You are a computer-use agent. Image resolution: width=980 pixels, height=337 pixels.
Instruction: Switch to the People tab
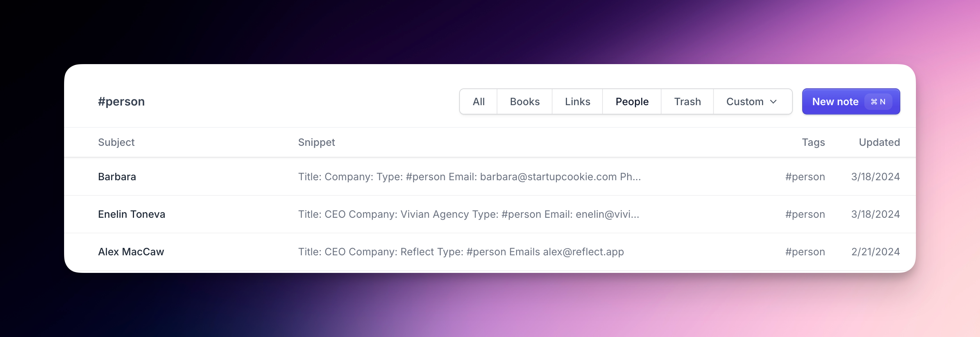(631, 101)
